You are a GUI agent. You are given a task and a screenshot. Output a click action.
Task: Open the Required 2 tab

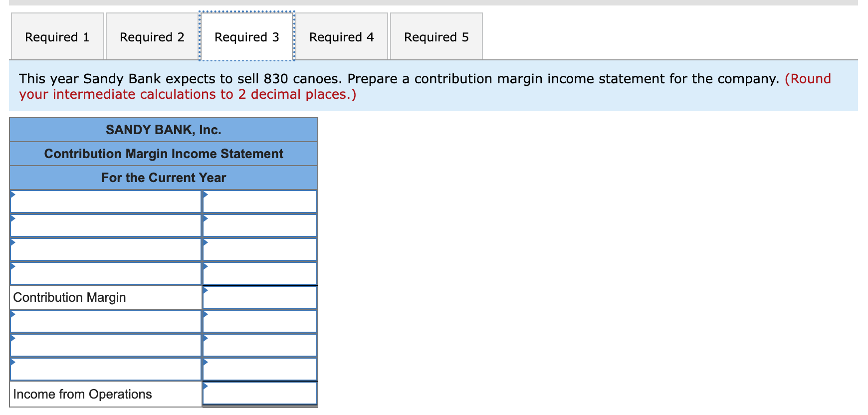click(x=151, y=36)
